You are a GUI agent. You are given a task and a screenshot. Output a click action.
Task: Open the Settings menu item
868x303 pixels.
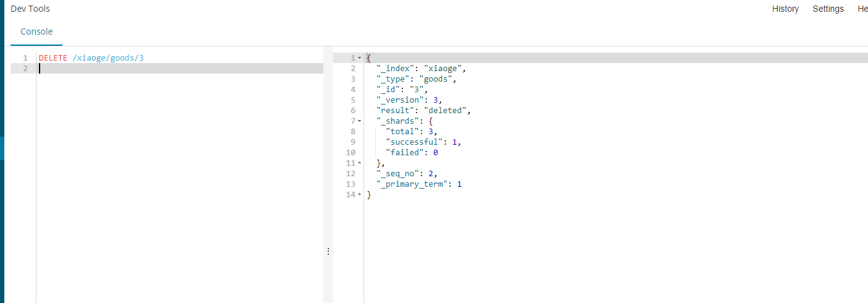pos(828,9)
